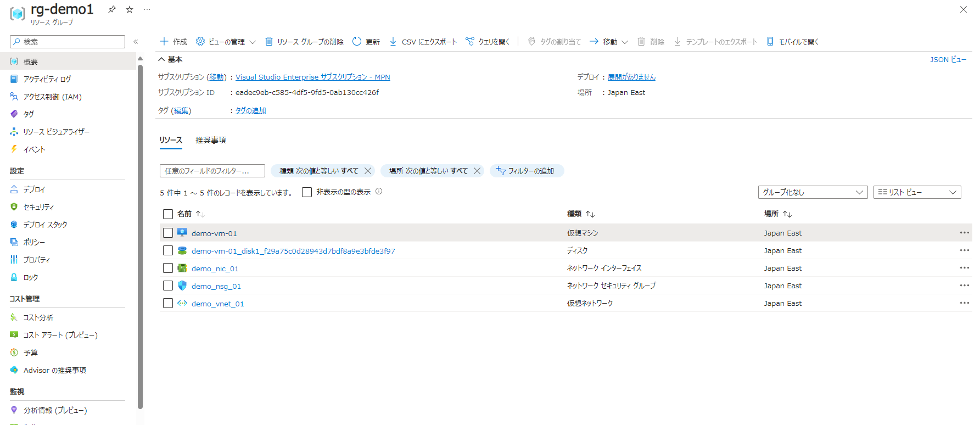Check the box for the demo-vm-01_disk1 row
Viewport: 980px width, 425px height.
(168, 250)
